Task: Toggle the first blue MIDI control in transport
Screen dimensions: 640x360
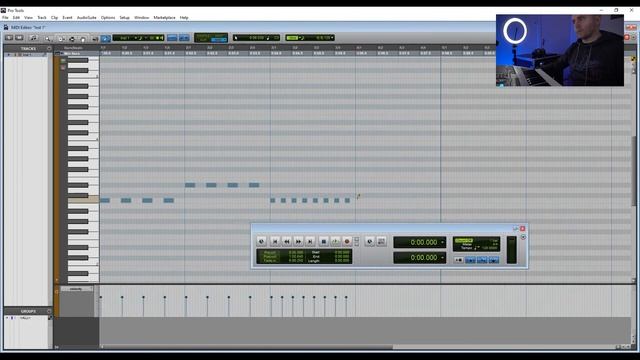Action: tap(470, 260)
